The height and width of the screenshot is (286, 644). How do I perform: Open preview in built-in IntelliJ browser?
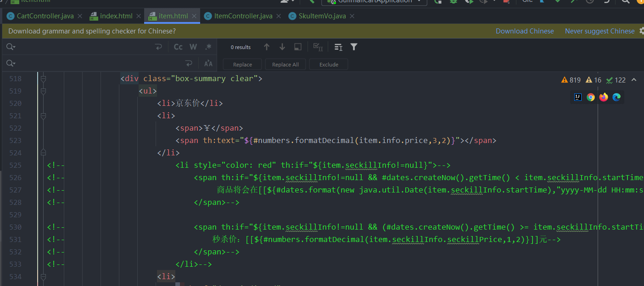coord(578,97)
